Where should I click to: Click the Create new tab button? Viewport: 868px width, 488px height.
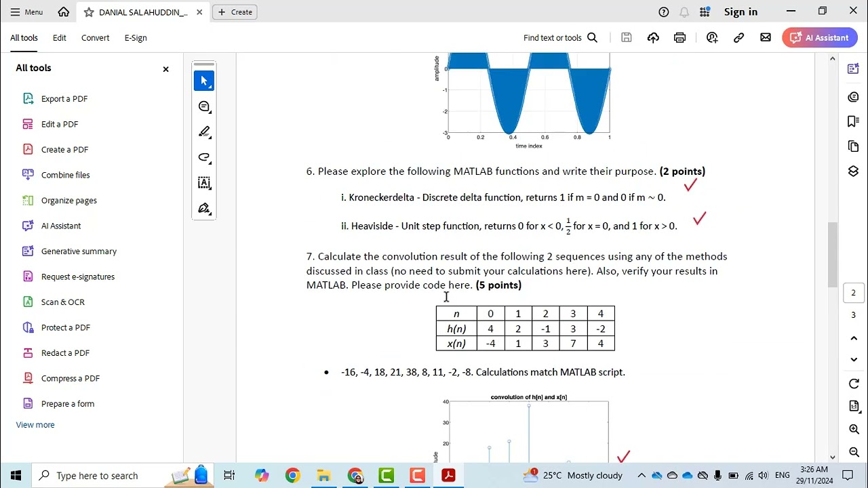tap(235, 12)
